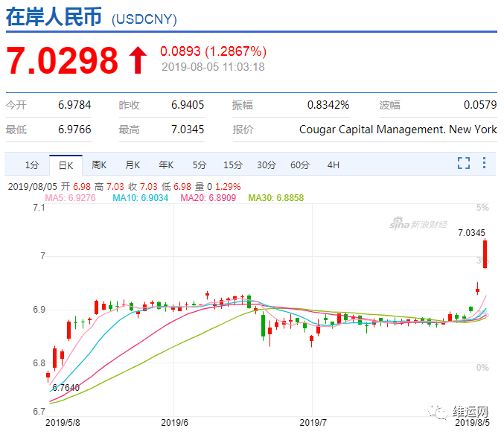Click the 5% right-axis percent label

[x=482, y=208]
